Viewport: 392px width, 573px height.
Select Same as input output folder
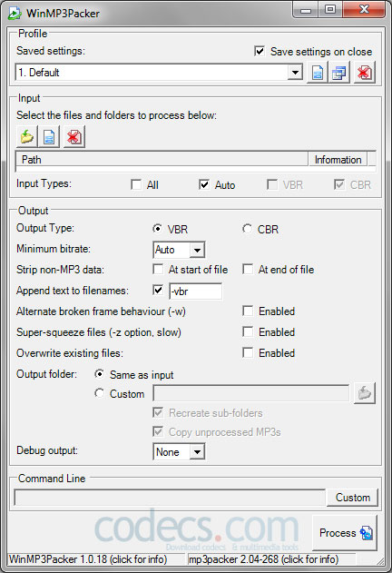99,374
